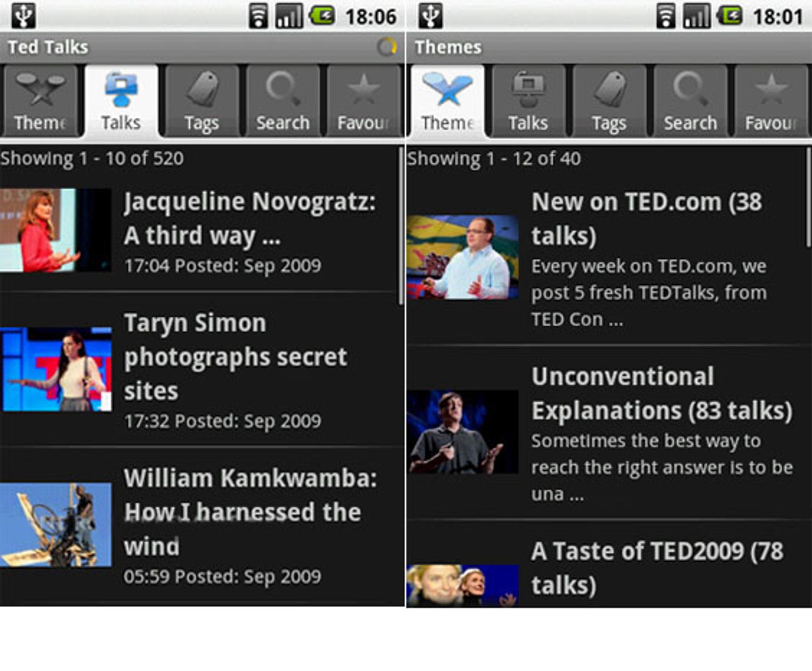Tap 18:06 clock in status bar
This screenshot has width=812, height=671.
pyautogui.click(x=371, y=17)
